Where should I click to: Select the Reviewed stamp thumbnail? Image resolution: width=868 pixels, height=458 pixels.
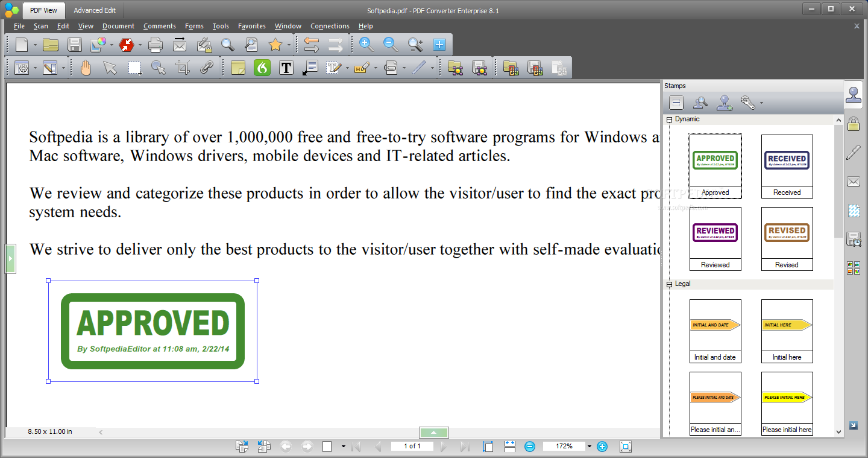point(715,238)
